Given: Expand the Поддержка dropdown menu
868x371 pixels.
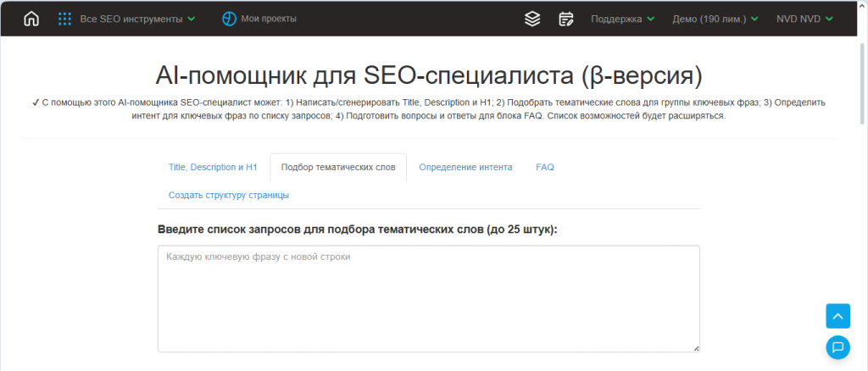Looking at the screenshot, I should click(622, 19).
